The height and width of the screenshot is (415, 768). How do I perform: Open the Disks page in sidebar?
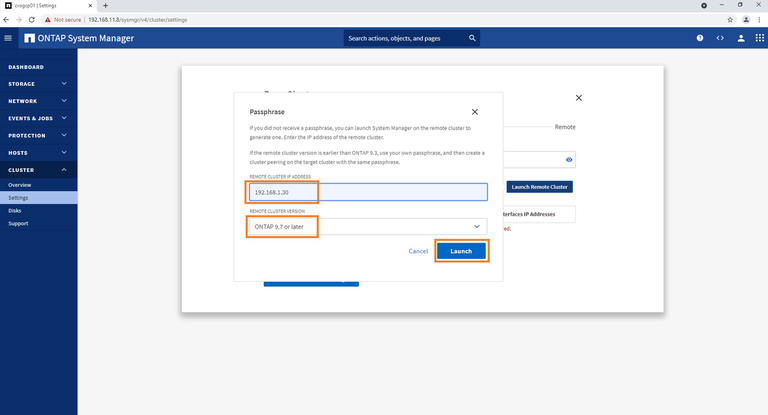(15, 210)
